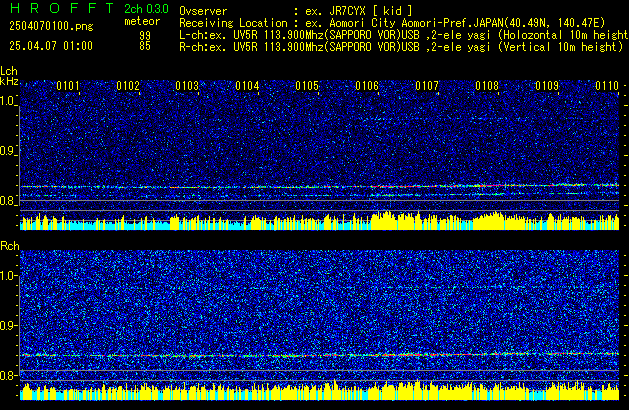This screenshot has width=629, height=410.
Task: Click the 1.0 kHz tick on Lch axis
Action: pyautogui.click(x=8, y=101)
